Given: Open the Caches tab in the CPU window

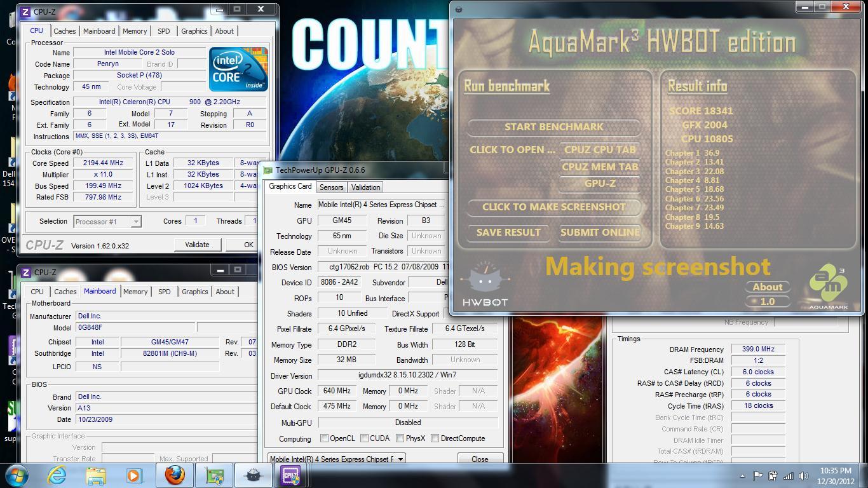Looking at the screenshot, I should click(65, 31).
